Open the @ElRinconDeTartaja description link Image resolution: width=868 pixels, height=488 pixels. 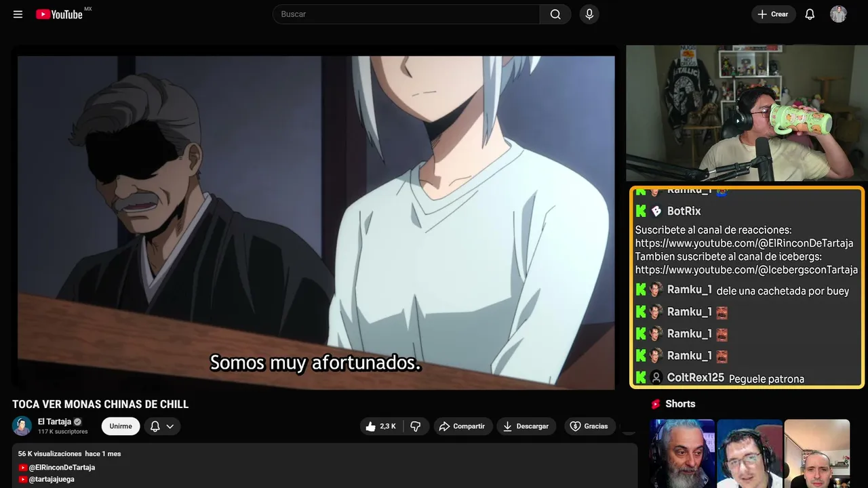pos(62,468)
